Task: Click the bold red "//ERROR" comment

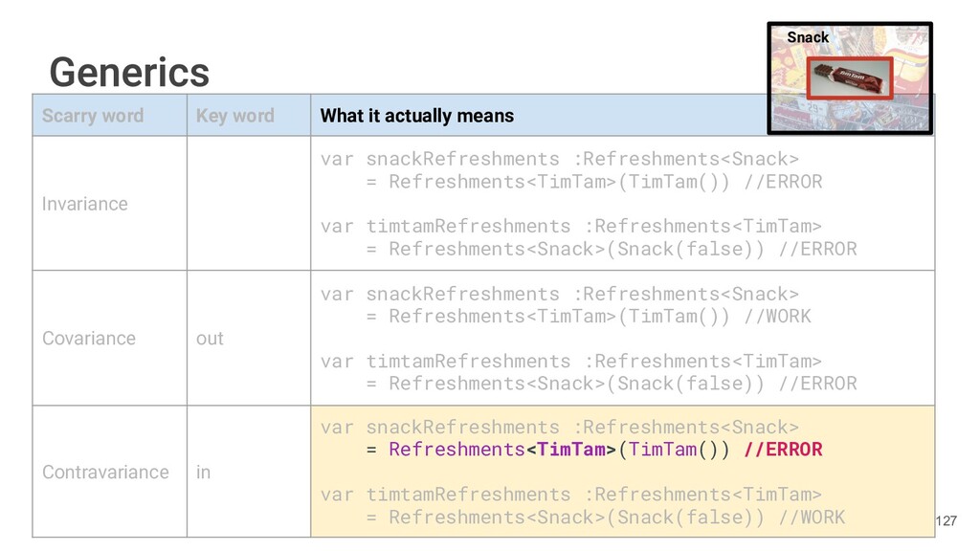Action: coord(783,450)
